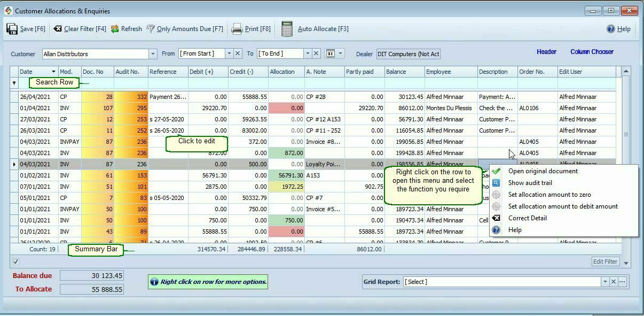Expand the filter history arrow beside Edit Filter

(x=626, y=262)
